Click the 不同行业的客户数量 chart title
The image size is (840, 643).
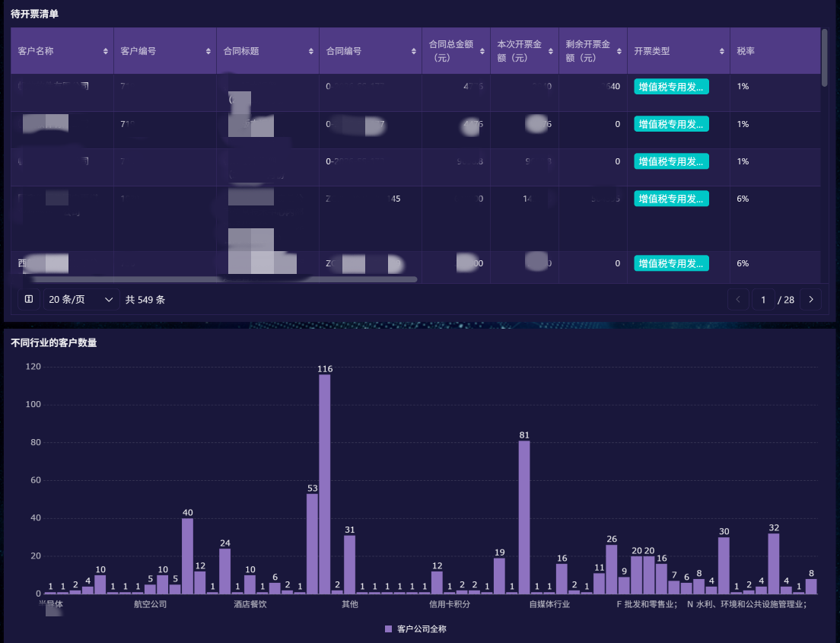(x=53, y=343)
